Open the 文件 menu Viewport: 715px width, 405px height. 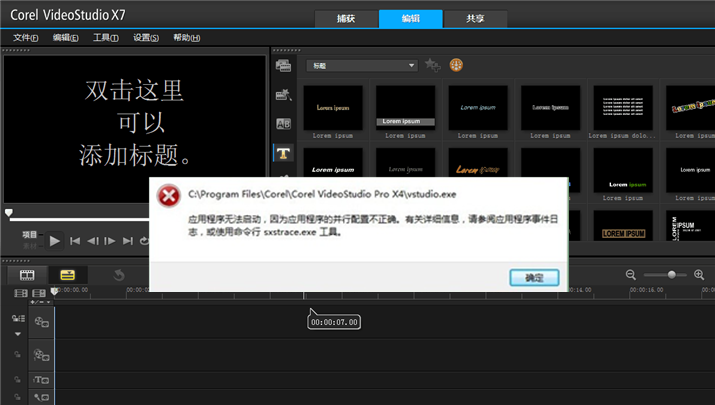point(26,38)
